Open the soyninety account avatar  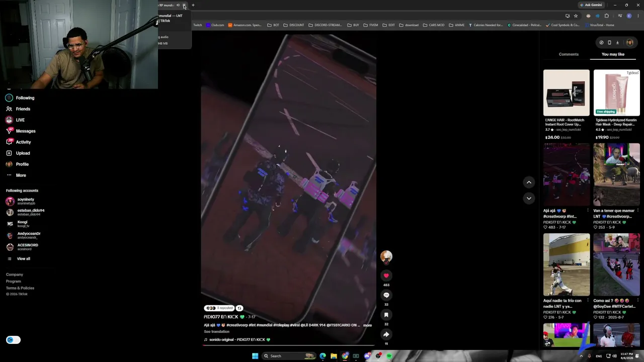(10, 201)
